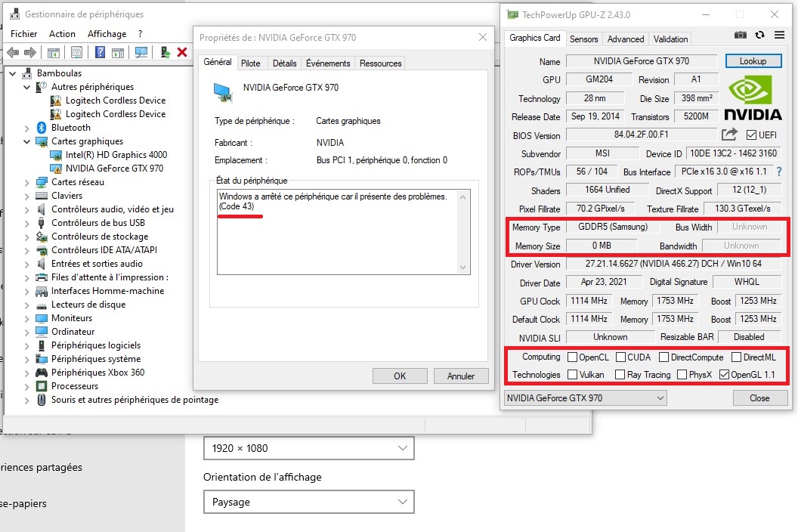Open the 1920 × 1080 resolution dropdown
Viewport: 798px width, 532px height.
tap(309, 448)
